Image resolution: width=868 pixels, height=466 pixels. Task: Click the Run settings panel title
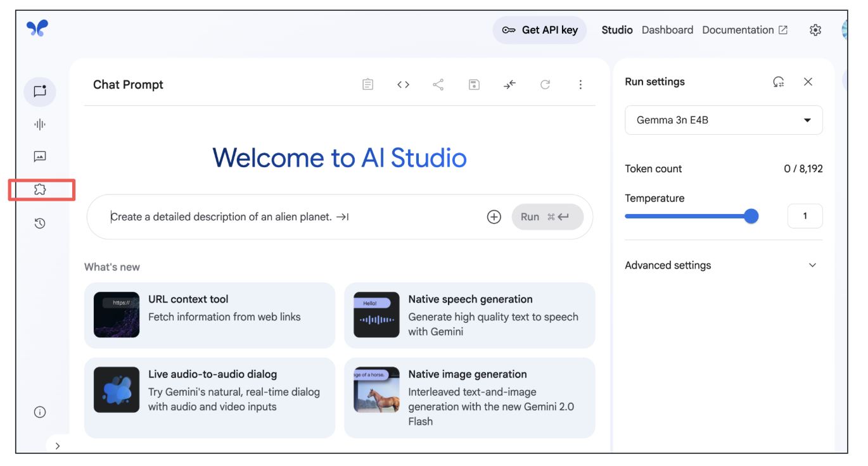click(654, 82)
